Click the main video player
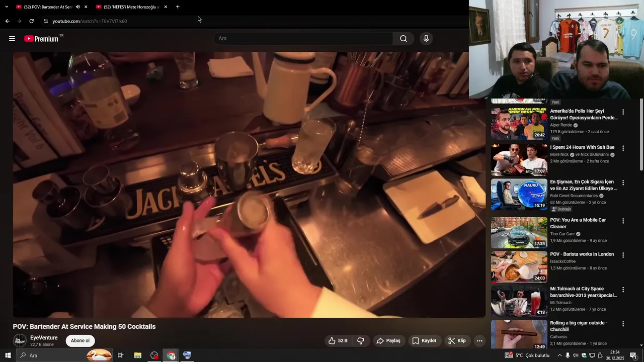 pyautogui.click(x=249, y=185)
